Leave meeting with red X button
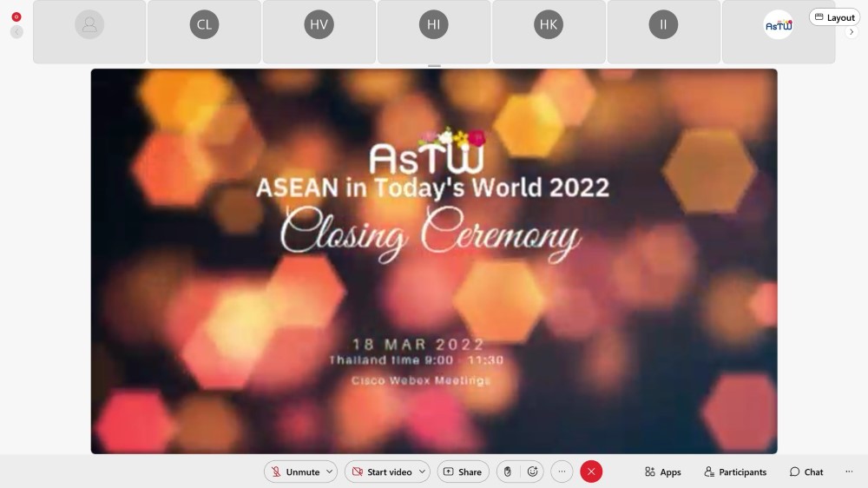 tap(591, 472)
